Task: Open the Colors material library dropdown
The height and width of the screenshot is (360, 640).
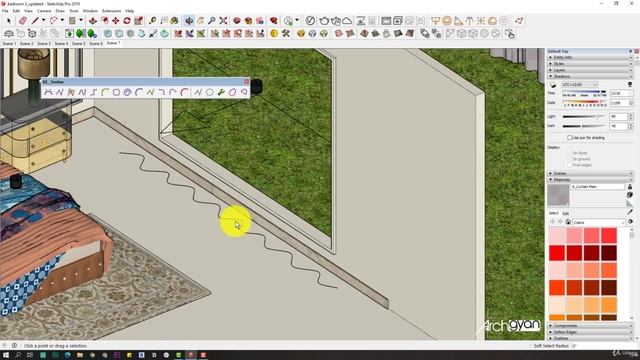Action: (x=599, y=222)
